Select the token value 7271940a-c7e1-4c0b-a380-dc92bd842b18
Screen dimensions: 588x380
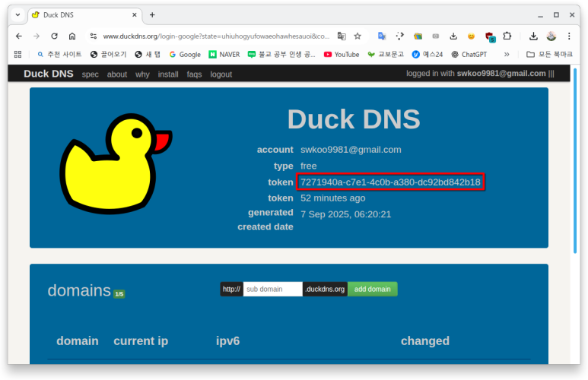click(390, 182)
